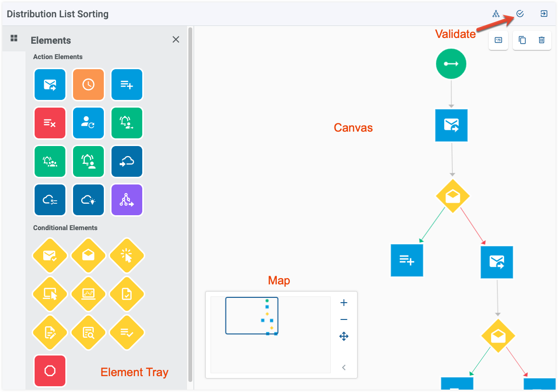Image resolution: width=558 pixels, height=392 pixels.
Task: Zoom in using the map plus button
Action: (x=344, y=303)
